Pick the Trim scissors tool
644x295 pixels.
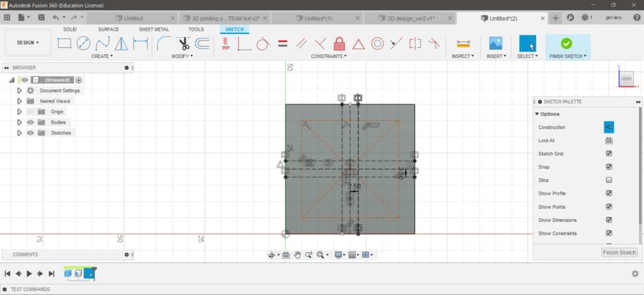(x=184, y=43)
